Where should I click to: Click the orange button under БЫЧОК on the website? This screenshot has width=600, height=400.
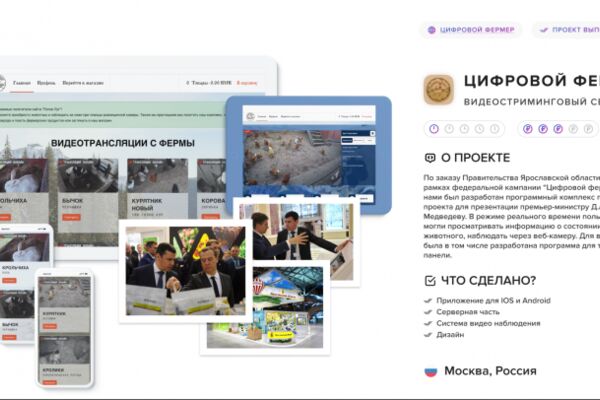[x=71, y=217]
